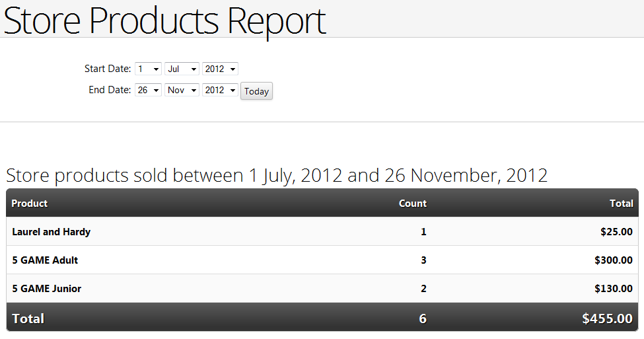644x339 pixels.
Task: Select the 5 GAME Adult product row
Action: click(322, 260)
